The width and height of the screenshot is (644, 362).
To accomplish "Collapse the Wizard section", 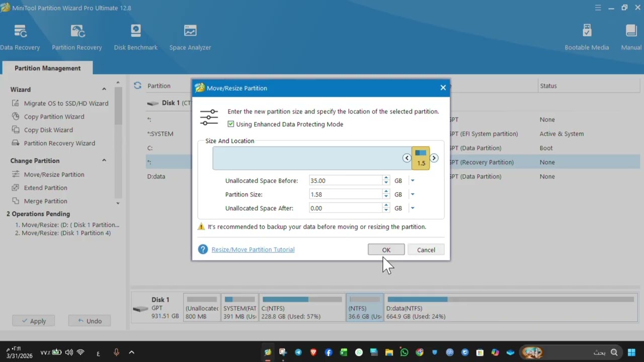I will [x=104, y=89].
